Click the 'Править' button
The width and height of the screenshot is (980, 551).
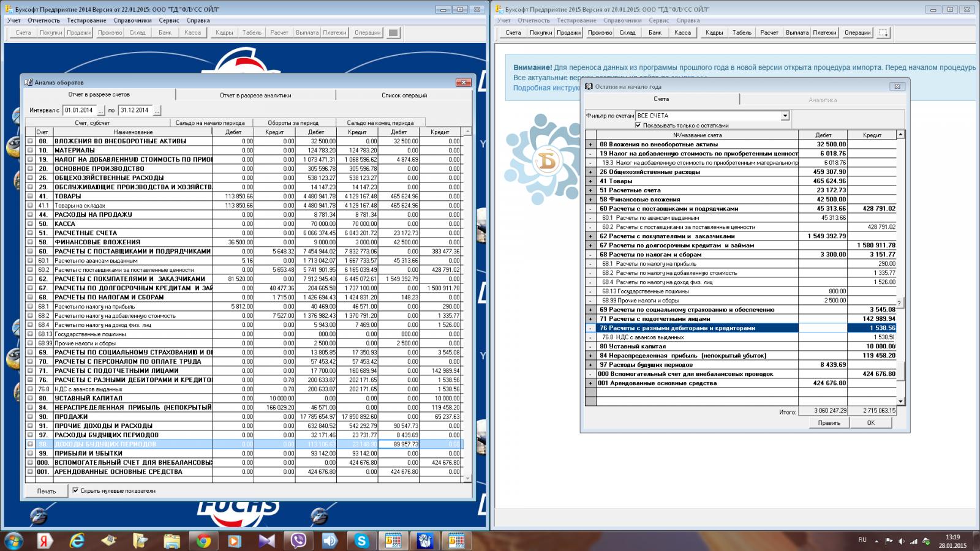(x=829, y=422)
